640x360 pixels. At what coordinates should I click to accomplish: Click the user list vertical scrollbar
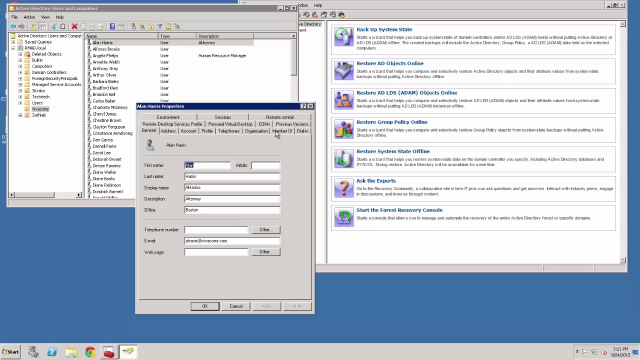pos(293,57)
